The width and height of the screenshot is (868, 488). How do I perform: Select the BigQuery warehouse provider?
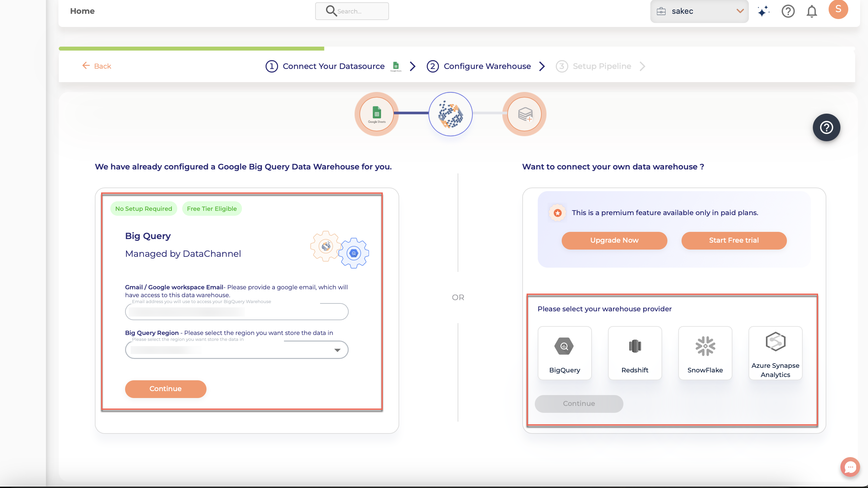click(x=564, y=353)
